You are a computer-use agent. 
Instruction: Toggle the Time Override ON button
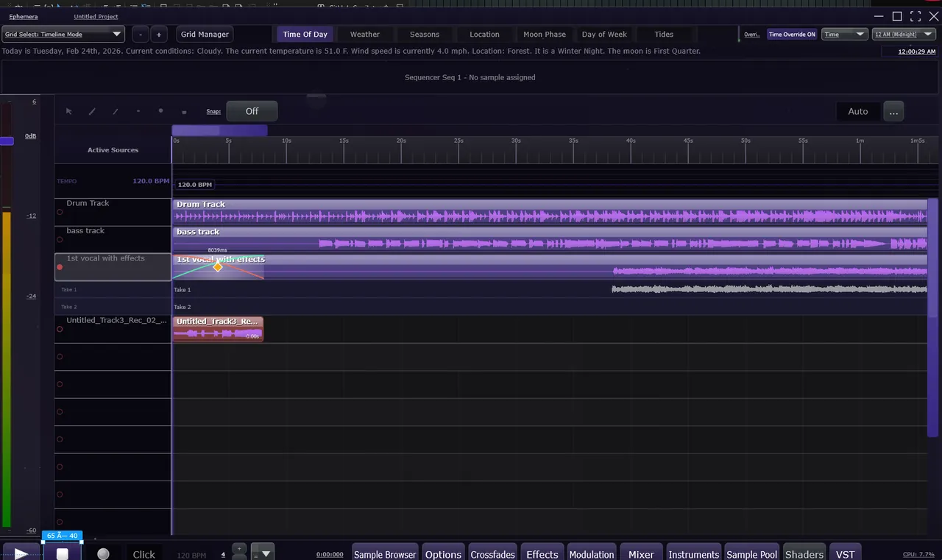pos(791,35)
